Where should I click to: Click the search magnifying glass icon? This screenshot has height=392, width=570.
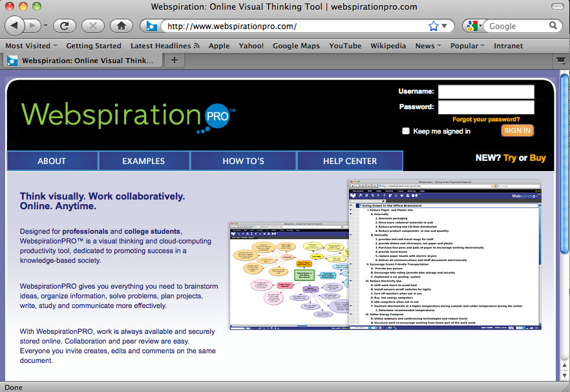click(553, 25)
